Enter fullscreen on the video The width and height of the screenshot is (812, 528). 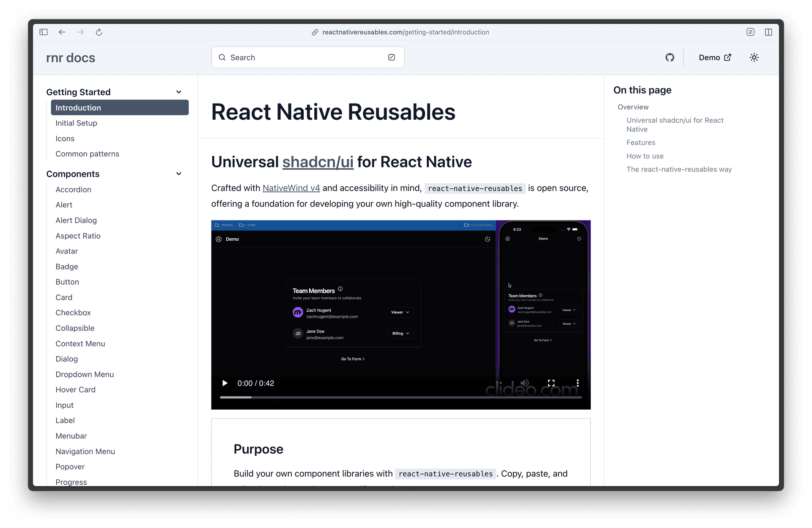[x=551, y=383]
